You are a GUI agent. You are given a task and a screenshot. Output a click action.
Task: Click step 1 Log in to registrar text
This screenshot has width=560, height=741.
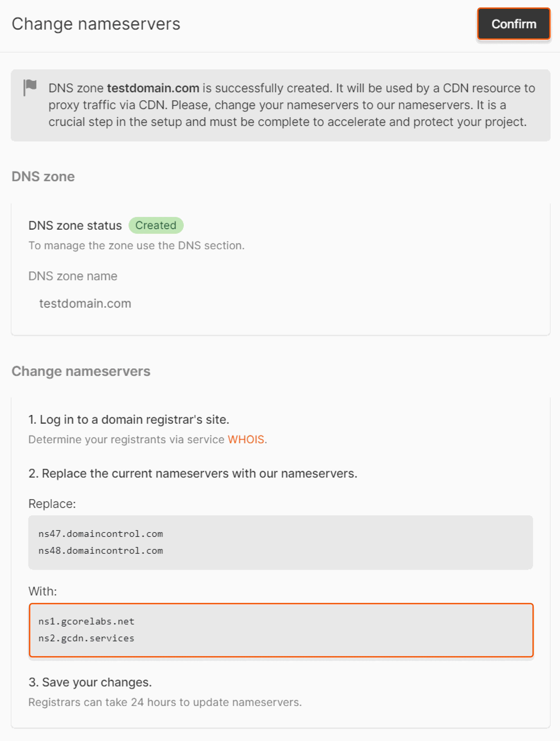pyautogui.click(x=129, y=419)
